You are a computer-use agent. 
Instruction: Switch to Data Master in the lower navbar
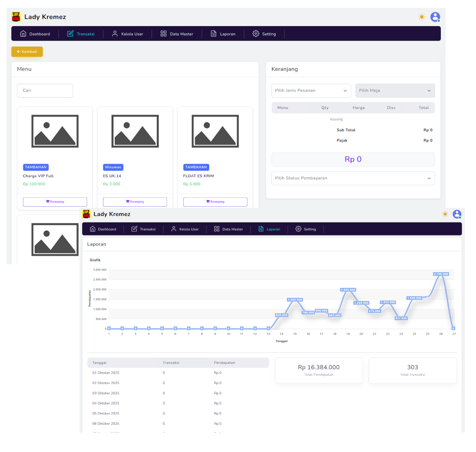click(229, 229)
